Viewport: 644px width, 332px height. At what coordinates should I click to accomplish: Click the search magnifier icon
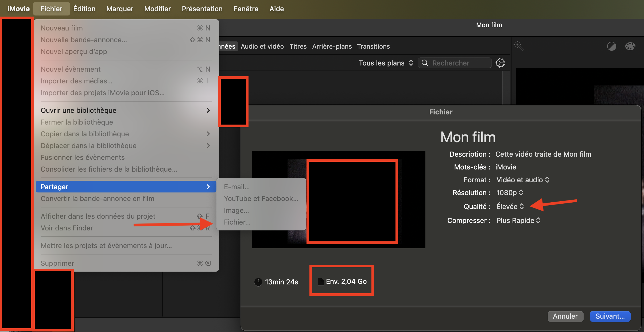click(425, 63)
